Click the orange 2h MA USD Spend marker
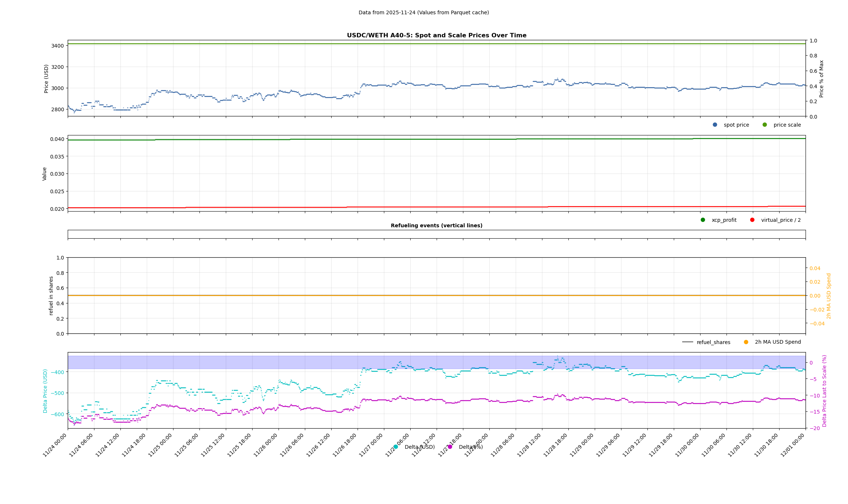The width and height of the screenshot is (848, 504). coord(746,342)
